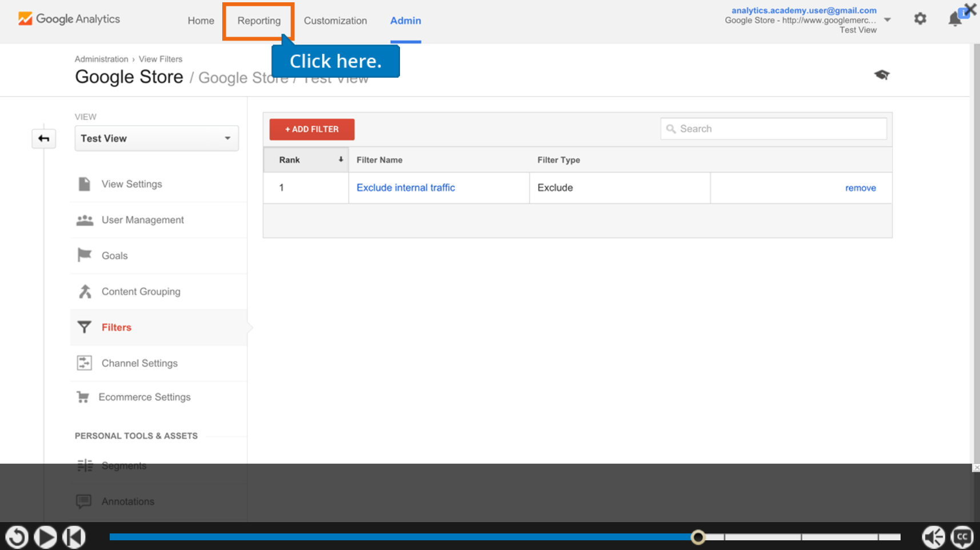Screen dimensions: 980x550
Task: Click the Channel Settings icon
Action: click(x=85, y=363)
